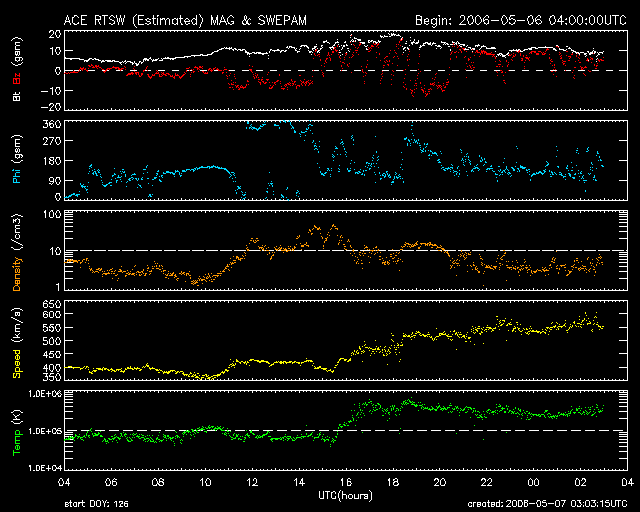Click the '(/cm3)' unit label on Density axis
Viewport: 640px width, 512px height.
point(17,232)
